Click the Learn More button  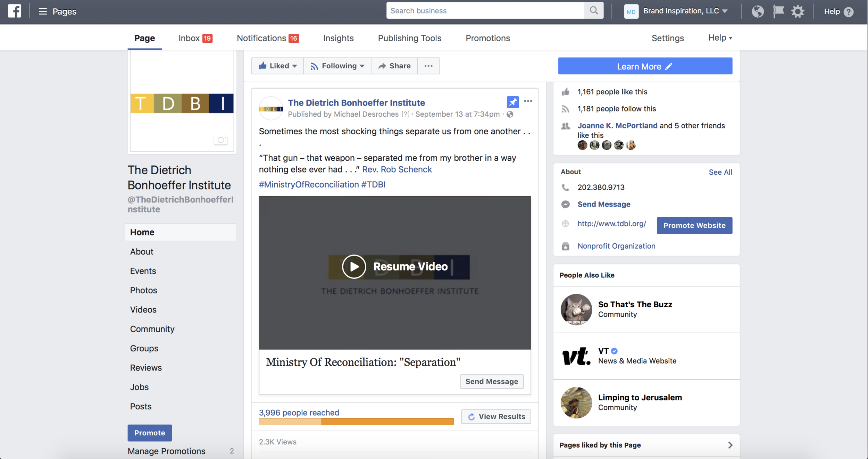click(x=645, y=66)
